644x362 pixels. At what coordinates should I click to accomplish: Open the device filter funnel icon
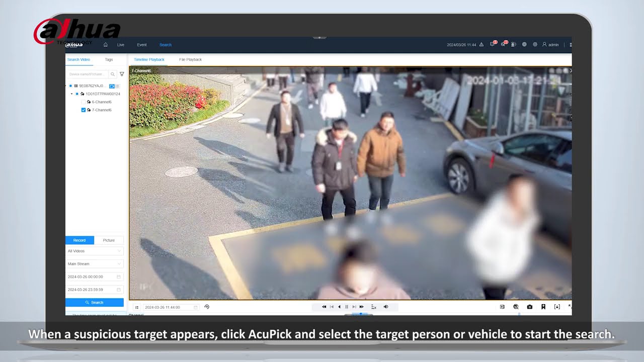(122, 74)
